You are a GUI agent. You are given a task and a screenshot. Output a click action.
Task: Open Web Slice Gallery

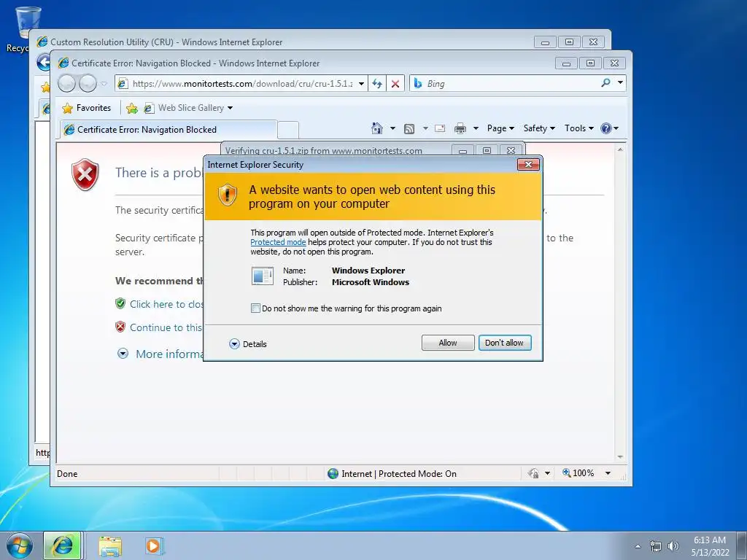pos(189,108)
